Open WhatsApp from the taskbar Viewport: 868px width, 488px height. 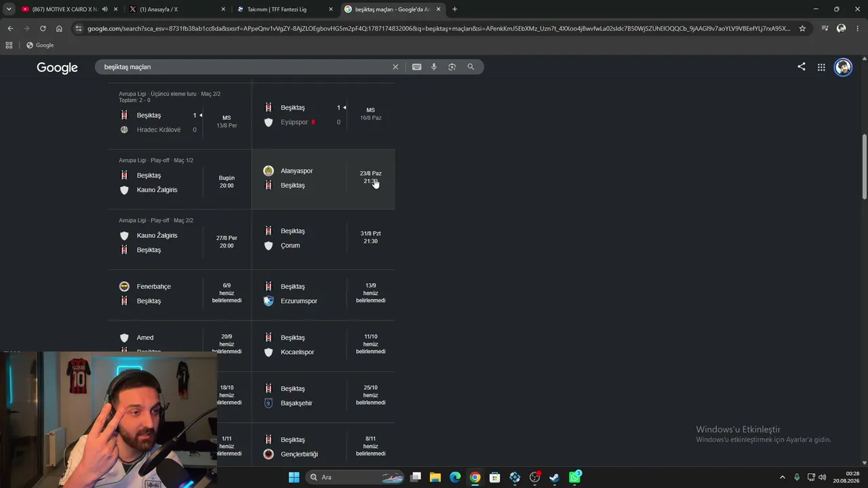[574, 477]
